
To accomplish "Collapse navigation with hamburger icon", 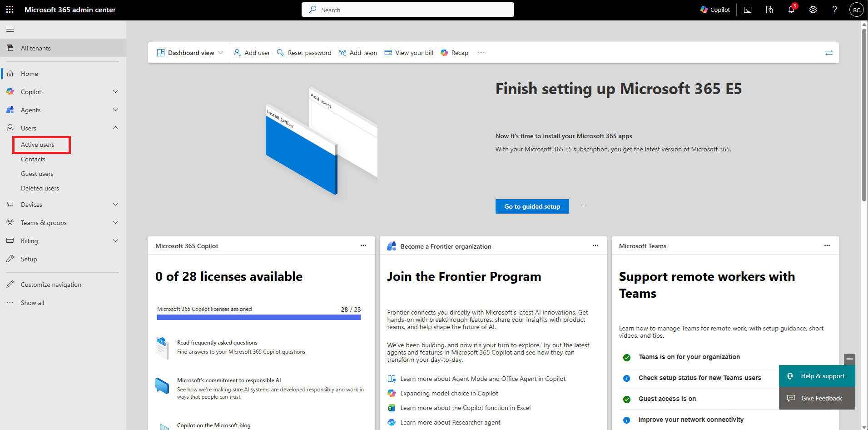I will pos(10,30).
